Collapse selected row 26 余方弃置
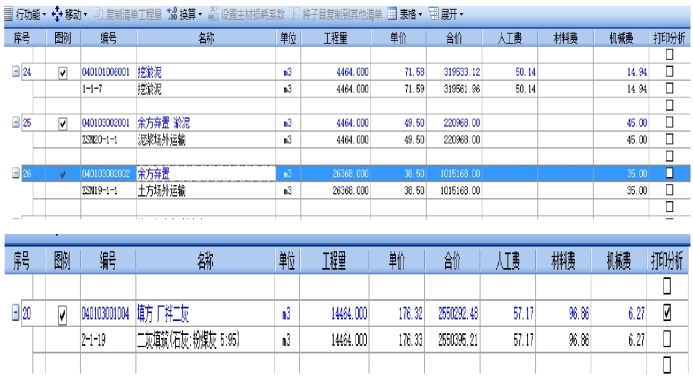693x385 pixels. pos(16,173)
